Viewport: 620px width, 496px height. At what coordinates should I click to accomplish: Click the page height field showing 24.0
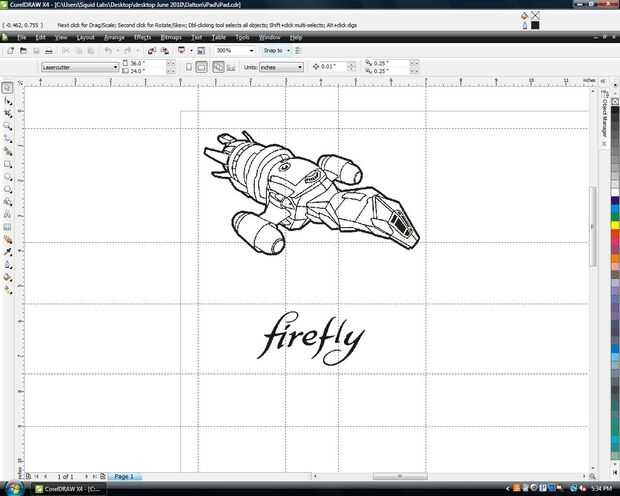[x=147, y=71]
